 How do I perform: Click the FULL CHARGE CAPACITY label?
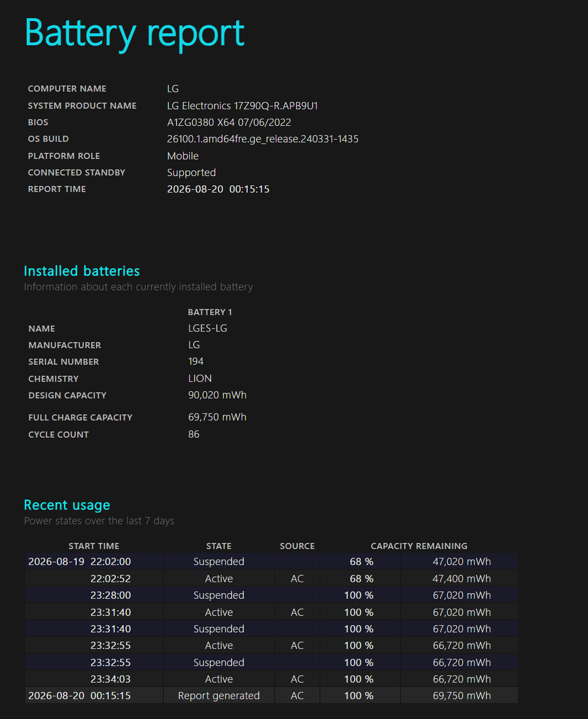tap(80, 418)
